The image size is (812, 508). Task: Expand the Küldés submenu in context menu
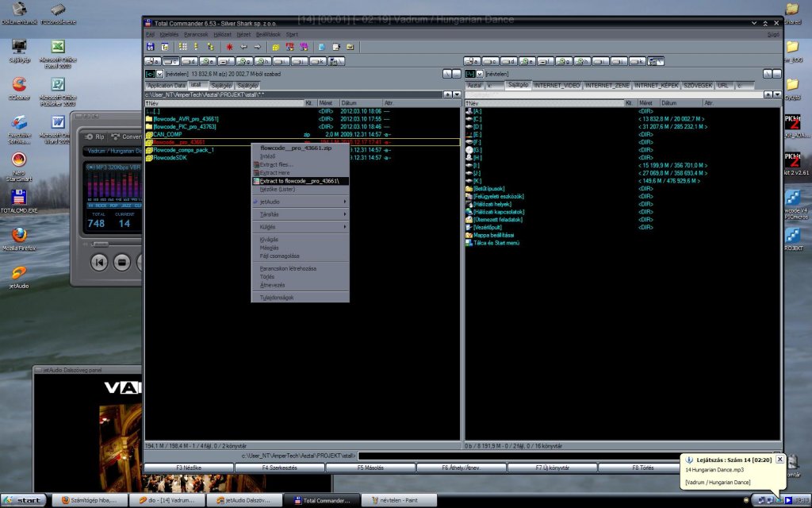(300, 226)
